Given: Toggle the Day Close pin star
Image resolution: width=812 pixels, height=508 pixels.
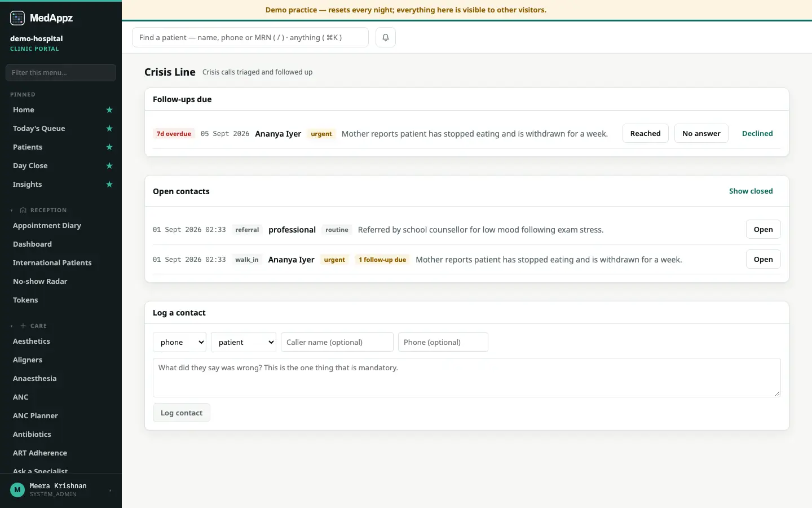Looking at the screenshot, I should (x=109, y=166).
